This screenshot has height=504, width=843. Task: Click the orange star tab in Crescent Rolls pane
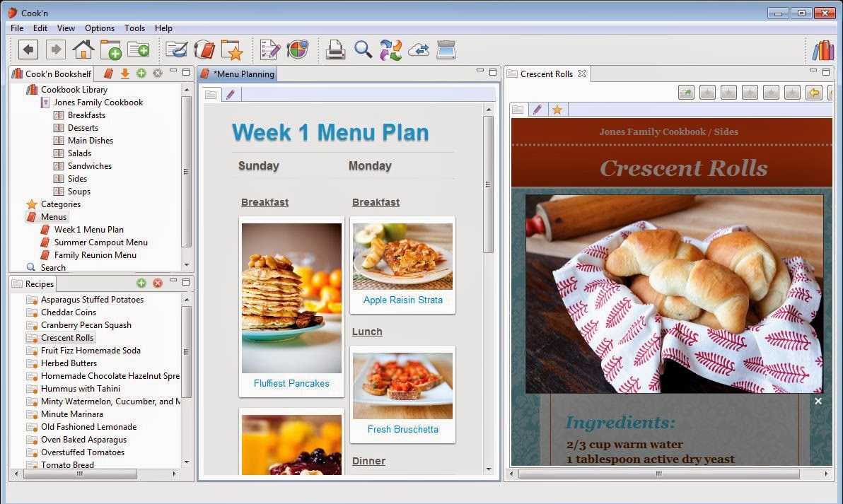(557, 110)
